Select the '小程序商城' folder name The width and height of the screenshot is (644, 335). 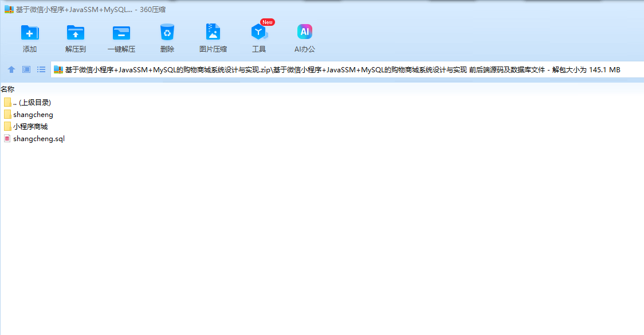click(30, 127)
